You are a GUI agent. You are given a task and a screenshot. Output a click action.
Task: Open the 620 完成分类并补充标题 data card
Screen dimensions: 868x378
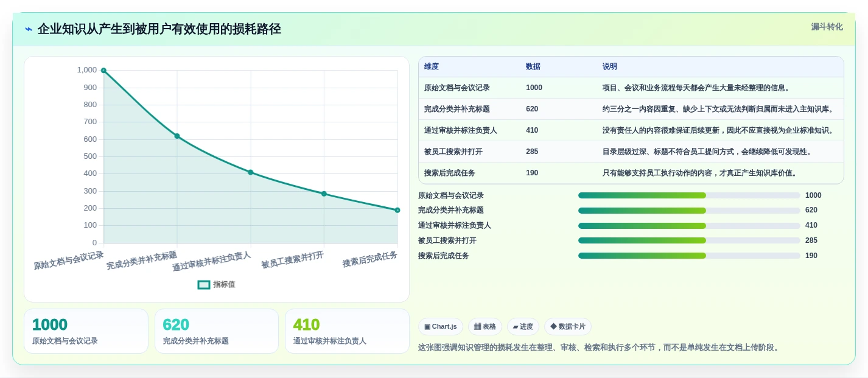217,331
